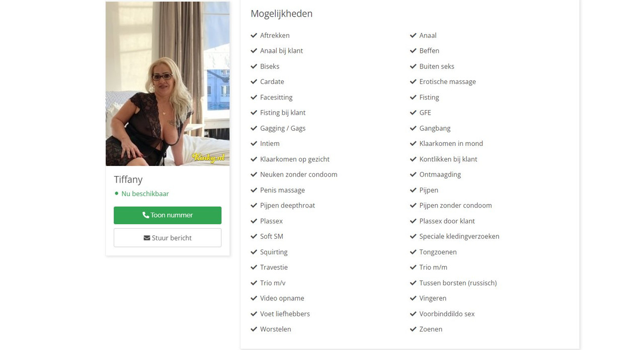Click the checkmark icon beside Cardate
The height and width of the screenshot is (350, 644).
tap(254, 81)
